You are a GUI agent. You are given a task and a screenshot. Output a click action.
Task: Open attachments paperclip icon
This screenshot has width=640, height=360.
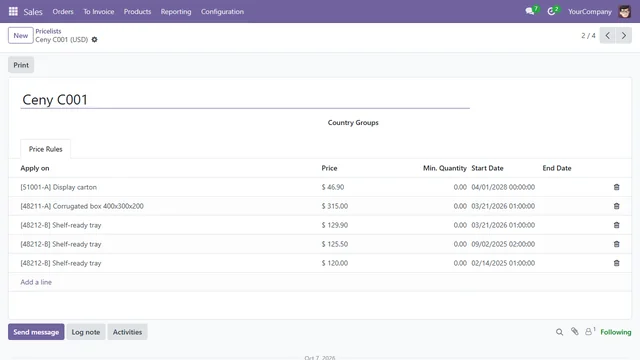click(x=574, y=331)
